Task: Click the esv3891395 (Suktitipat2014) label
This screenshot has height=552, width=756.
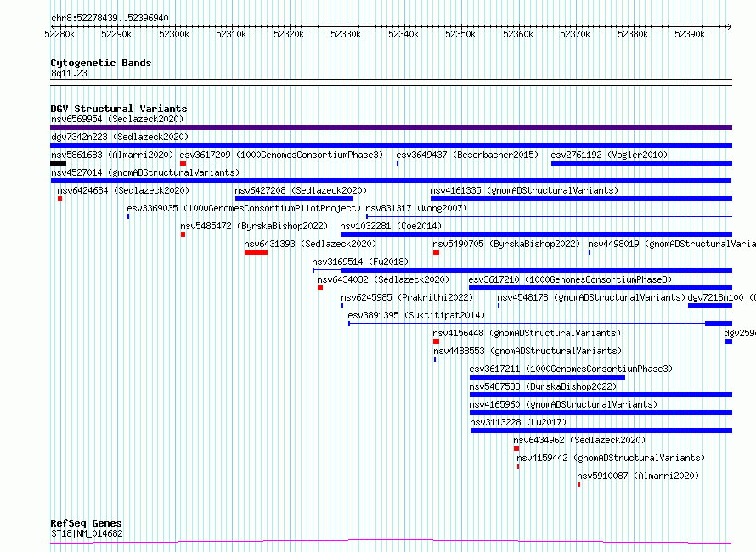Action: [416, 315]
